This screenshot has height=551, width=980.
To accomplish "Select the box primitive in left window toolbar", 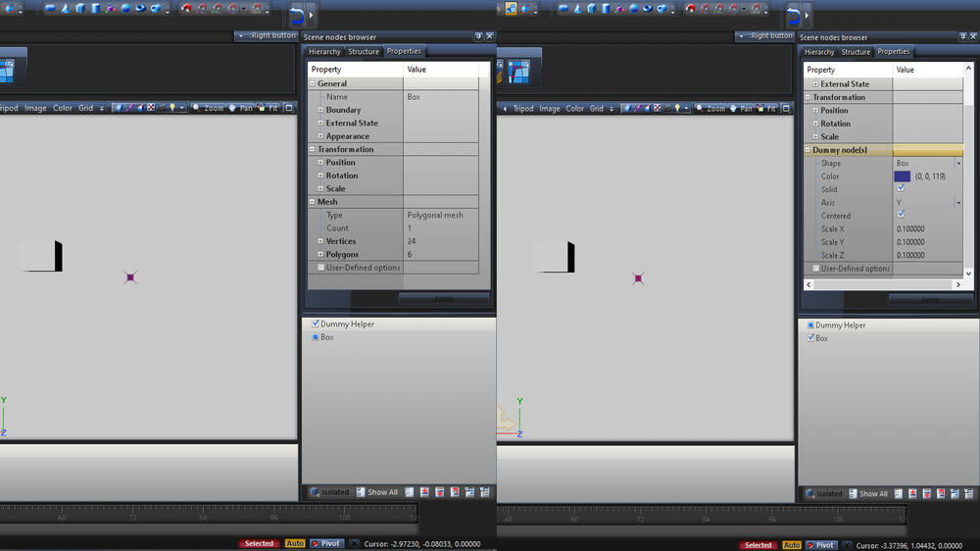I will (x=80, y=8).
